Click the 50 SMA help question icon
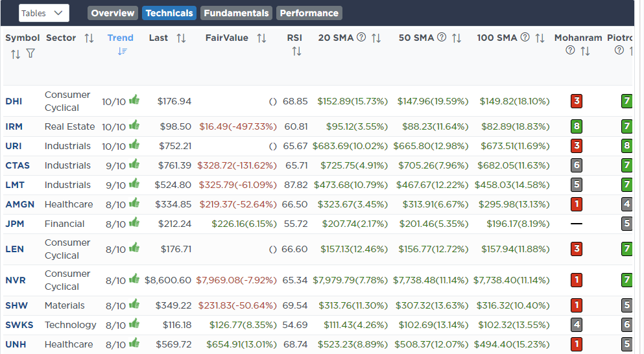Viewport: 644px width, 354px height. (442, 38)
